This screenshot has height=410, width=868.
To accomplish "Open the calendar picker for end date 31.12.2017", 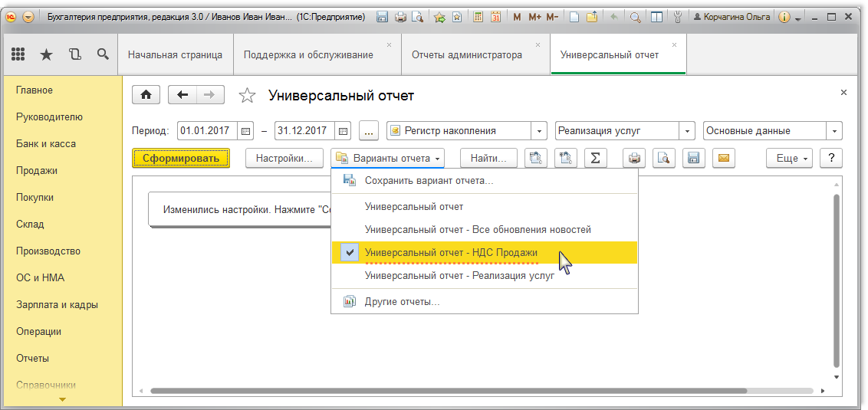I will point(344,131).
